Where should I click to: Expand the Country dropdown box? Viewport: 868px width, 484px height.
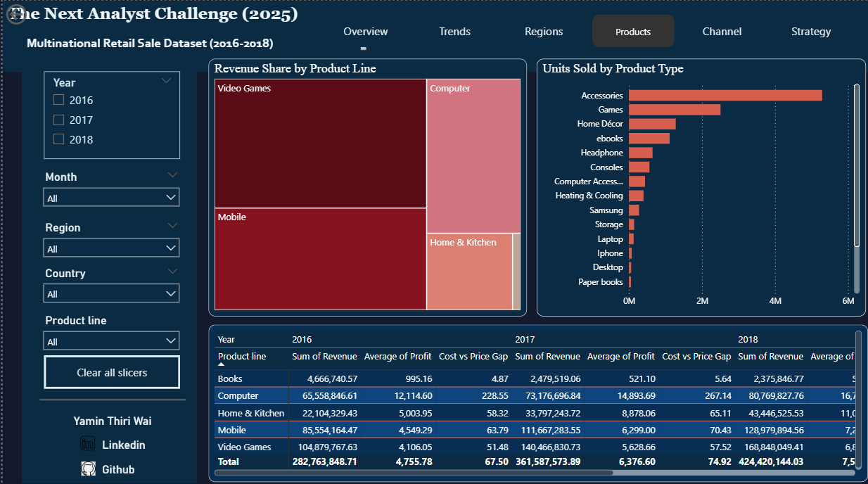click(111, 293)
